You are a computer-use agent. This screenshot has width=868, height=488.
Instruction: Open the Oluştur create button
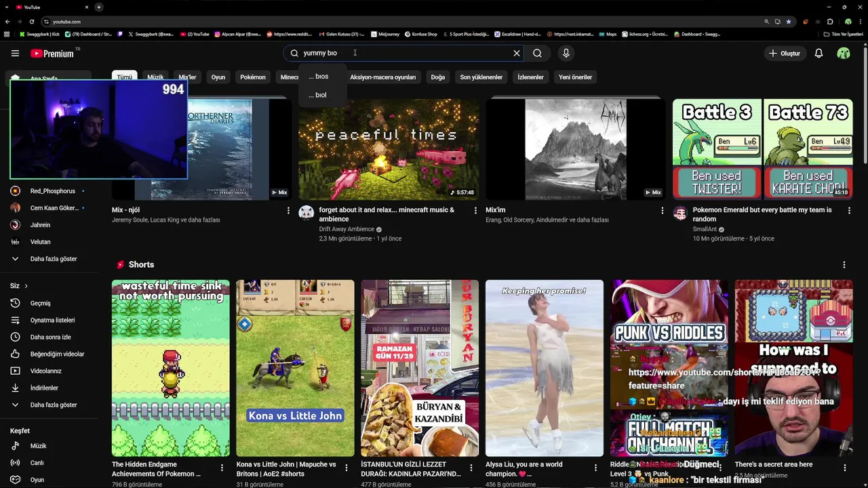pyautogui.click(x=785, y=53)
